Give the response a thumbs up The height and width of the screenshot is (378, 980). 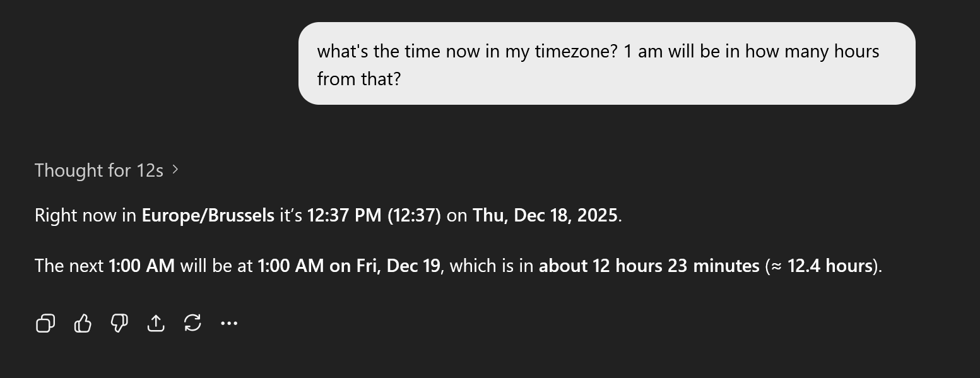click(x=83, y=324)
